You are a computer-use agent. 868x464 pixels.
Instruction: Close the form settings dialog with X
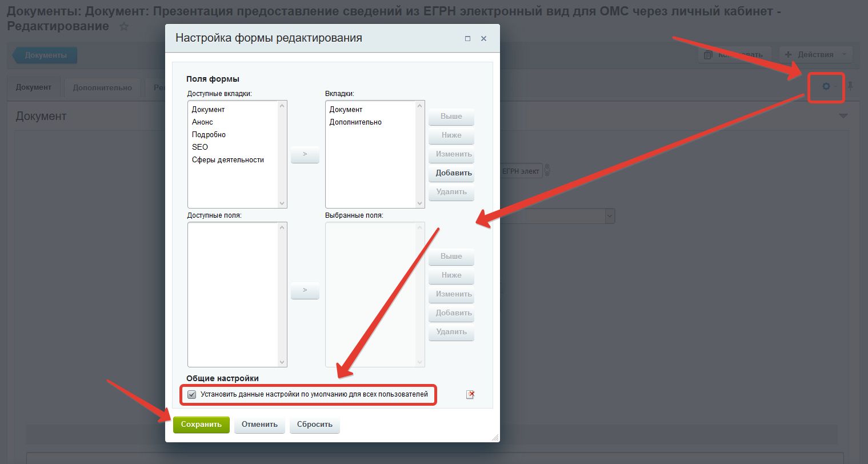click(483, 39)
